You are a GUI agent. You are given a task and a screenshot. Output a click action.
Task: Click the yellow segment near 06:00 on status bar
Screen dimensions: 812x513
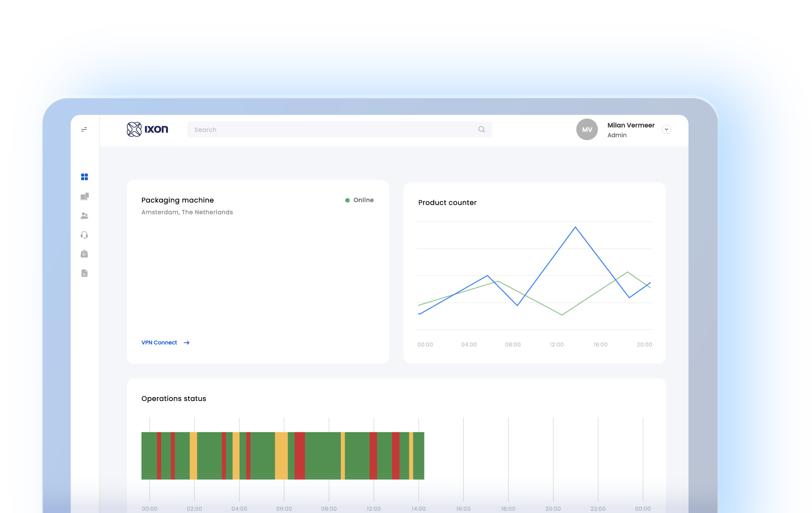click(x=280, y=456)
